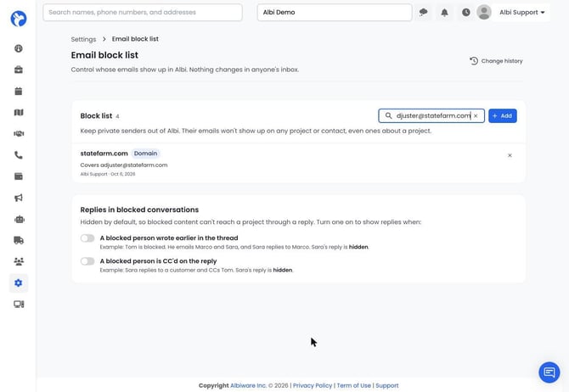Open the floating chat support bubble
The image size is (569, 392).
[x=549, y=372]
